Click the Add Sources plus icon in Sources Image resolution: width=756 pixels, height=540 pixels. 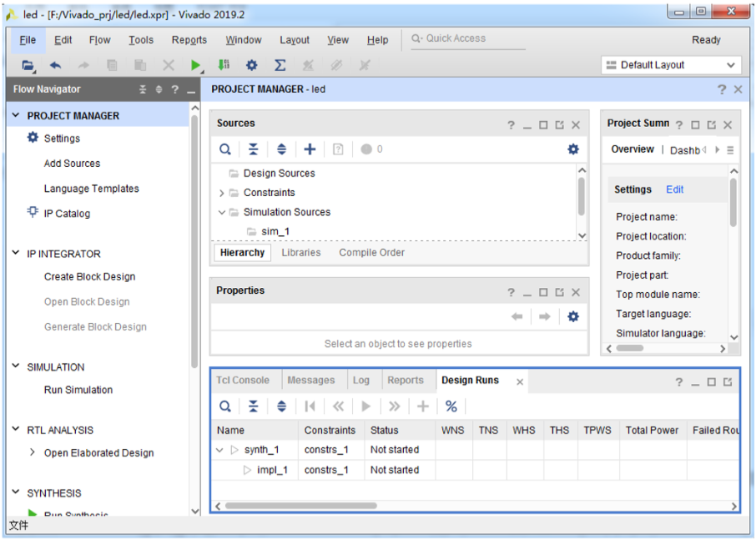click(x=310, y=149)
